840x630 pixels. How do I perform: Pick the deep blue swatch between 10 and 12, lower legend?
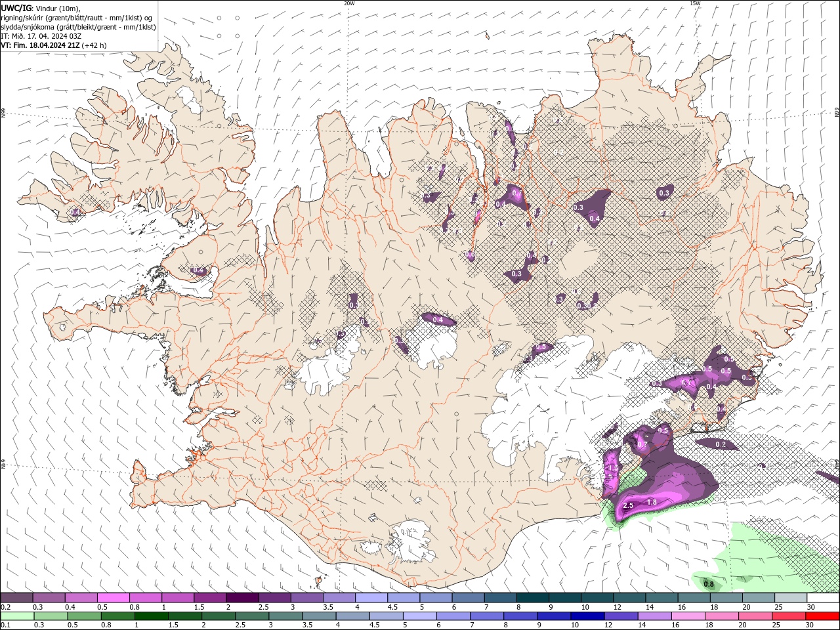[587, 616]
